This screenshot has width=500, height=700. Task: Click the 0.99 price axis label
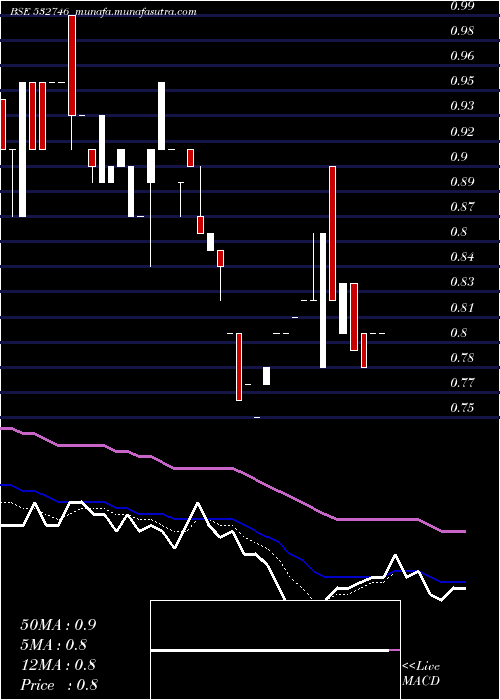[462, 6]
